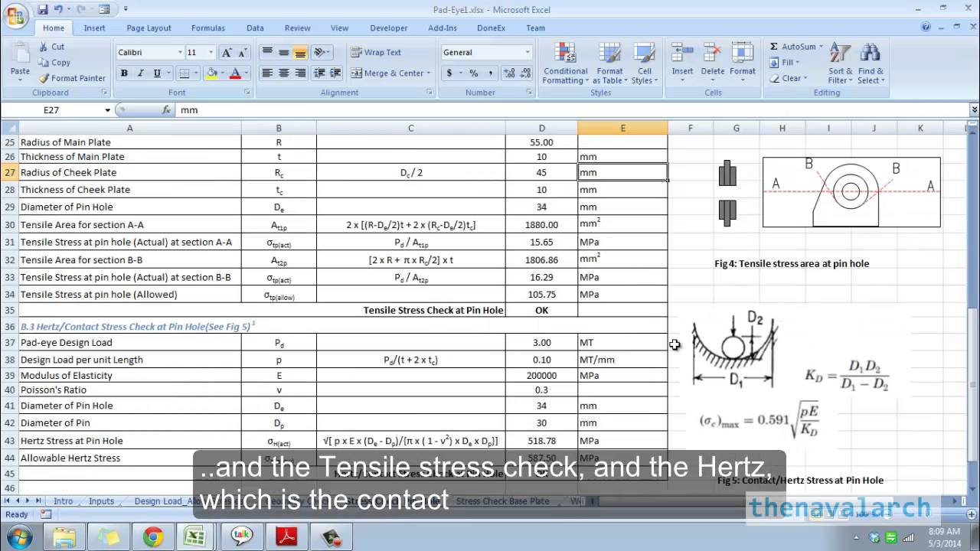Click the Format Painter icon
Image resolution: width=980 pixels, height=551 pixels.
[x=44, y=78]
